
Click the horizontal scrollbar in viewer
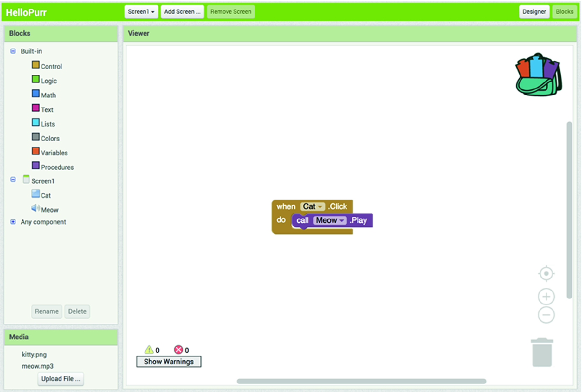click(x=361, y=381)
